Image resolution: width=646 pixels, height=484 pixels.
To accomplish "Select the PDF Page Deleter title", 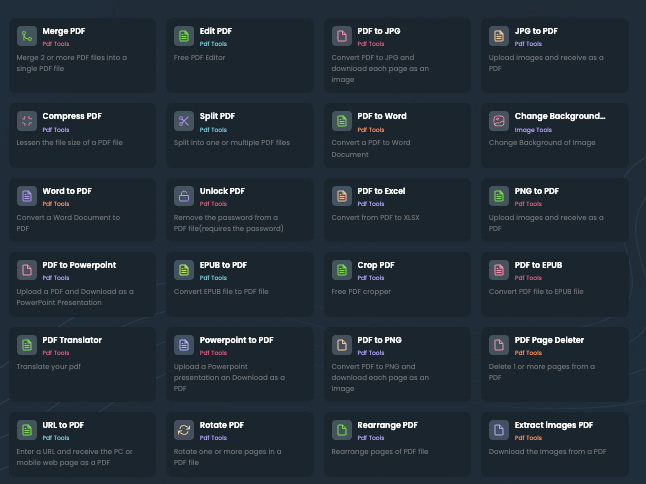I will pyautogui.click(x=549, y=340).
